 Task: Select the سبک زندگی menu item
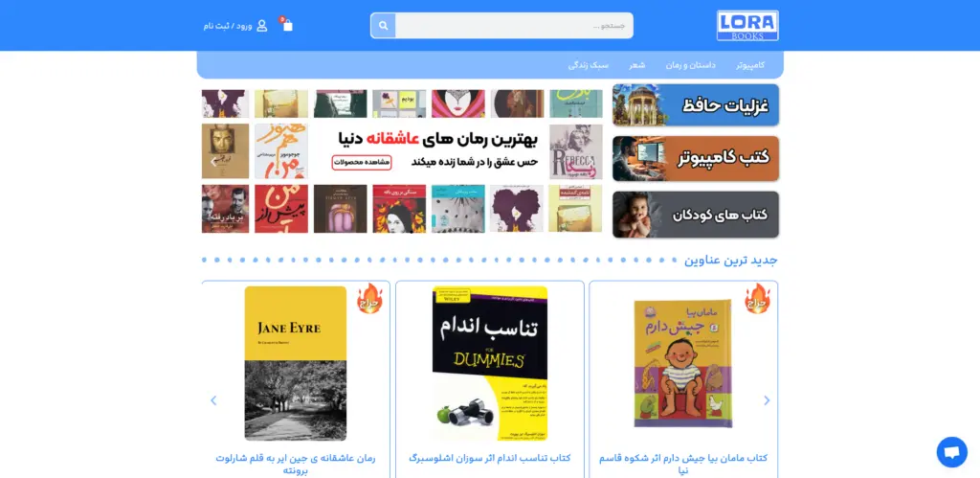[589, 65]
